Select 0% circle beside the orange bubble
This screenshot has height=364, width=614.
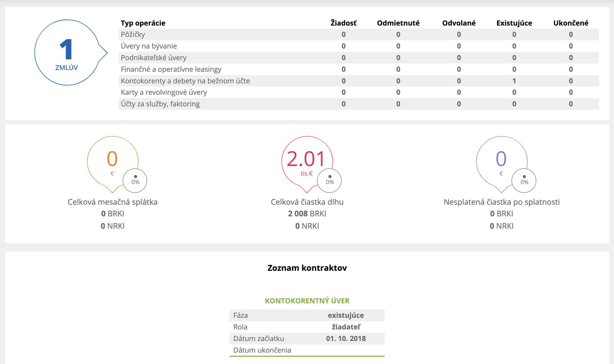[135, 180]
